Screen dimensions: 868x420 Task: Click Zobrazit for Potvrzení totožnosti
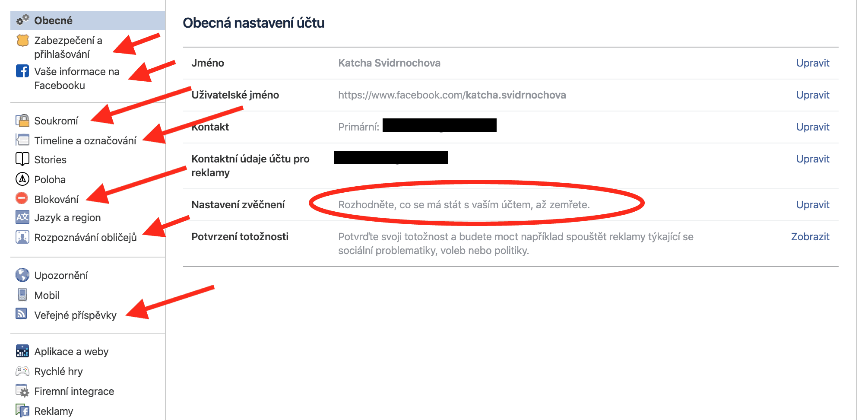point(810,236)
